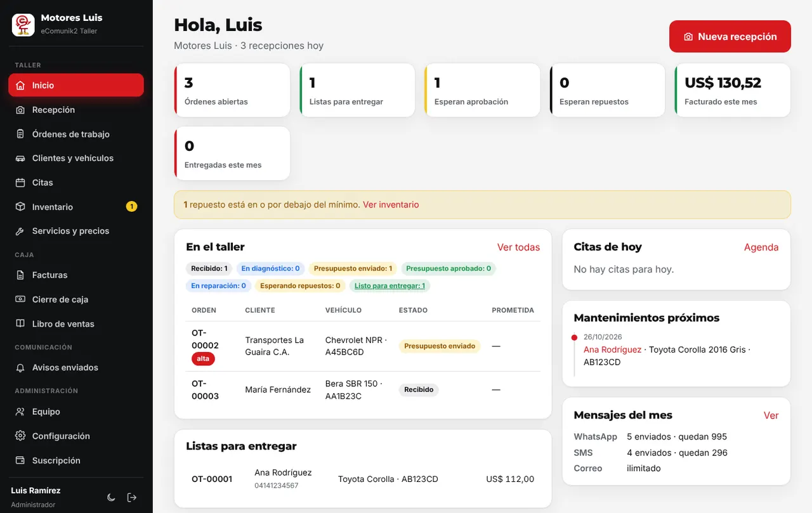812x513 pixels.
Task: Click the Nueva recepción button
Action: 730,37
